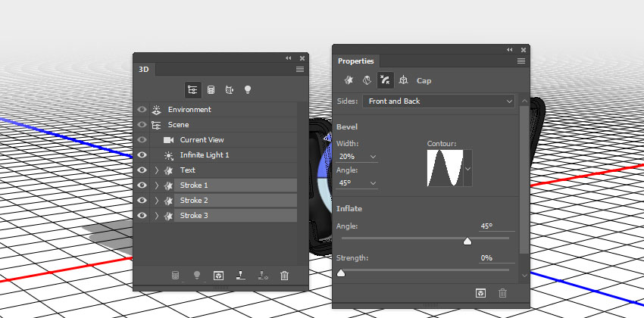Screen dimensions: 644x318
Task: Select the Stroke 2 row label
Action: (x=194, y=201)
